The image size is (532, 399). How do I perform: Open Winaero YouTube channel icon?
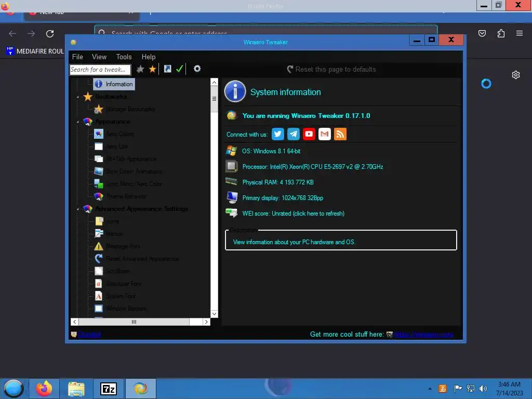[309, 134]
